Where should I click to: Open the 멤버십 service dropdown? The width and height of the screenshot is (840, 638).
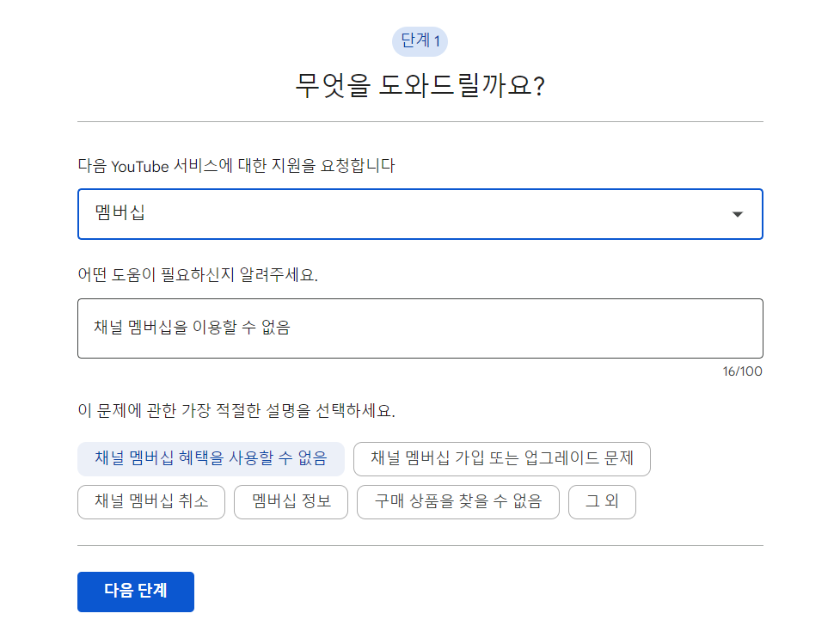(x=420, y=214)
